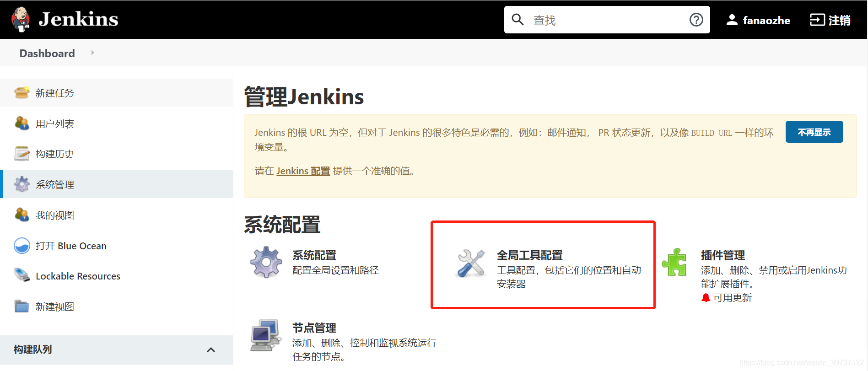
Task: Click the 用户列表 people icon
Action: pos(22,124)
